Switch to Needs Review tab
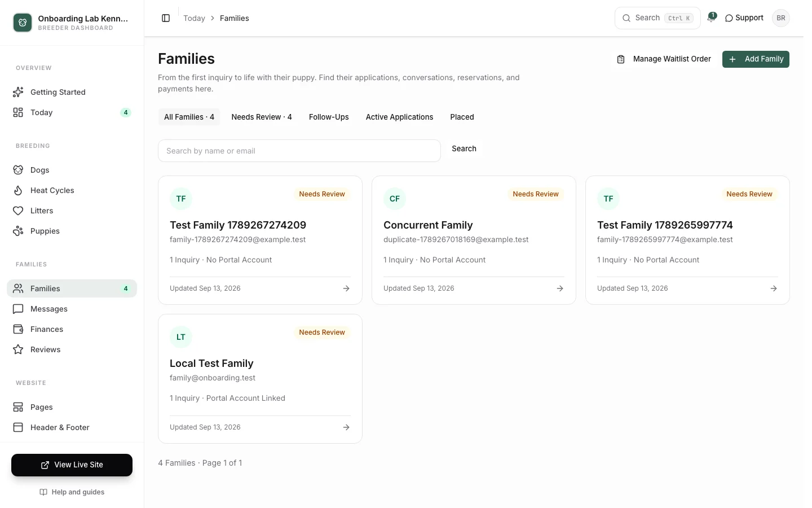The image size is (812, 508). tap(262, 117)
